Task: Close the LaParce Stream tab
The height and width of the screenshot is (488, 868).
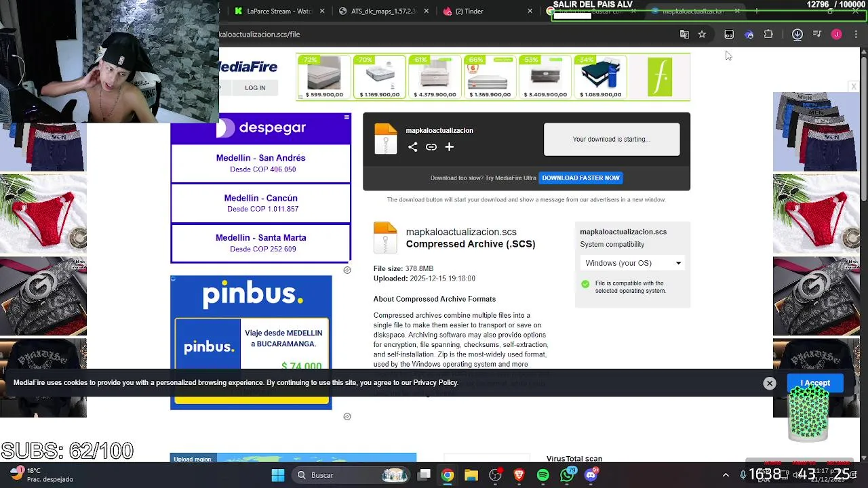Action: [322, 11]
